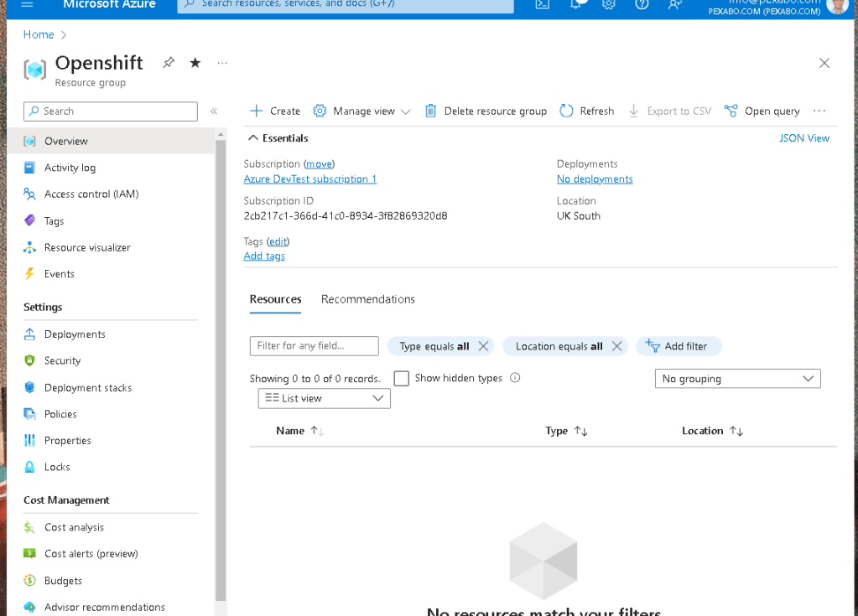Remove the Location equals all filter
Image resolution: width=858 pixels, height=616 pixels.
[x=616, y=346]
